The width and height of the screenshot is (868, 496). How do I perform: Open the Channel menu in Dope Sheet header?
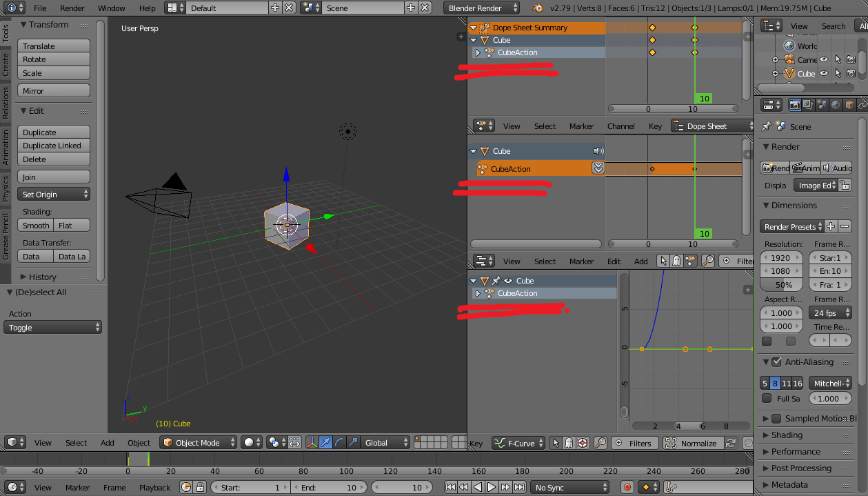point(621,126)
